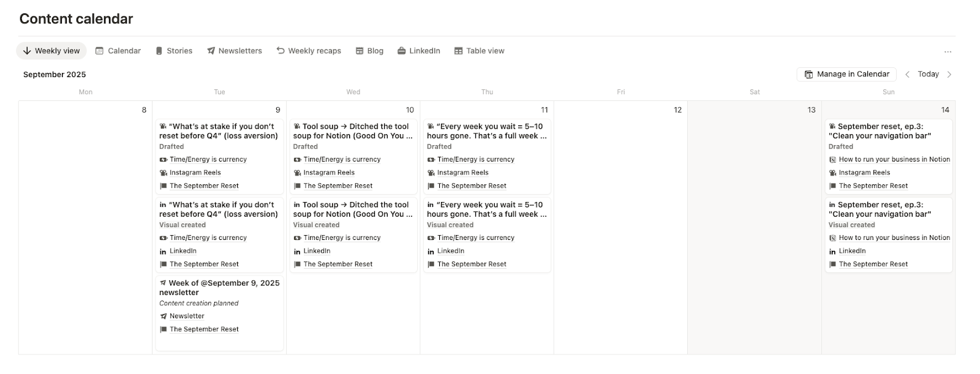Switch to the Weekly view tab
Viewport: 980px width, 374px height.
click(x=51, y=51)
